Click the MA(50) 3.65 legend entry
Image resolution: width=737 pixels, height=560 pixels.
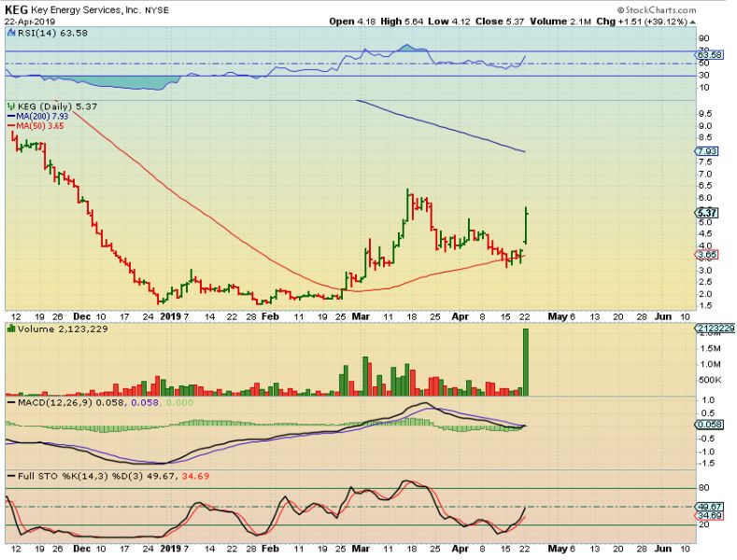pos(35,126)
